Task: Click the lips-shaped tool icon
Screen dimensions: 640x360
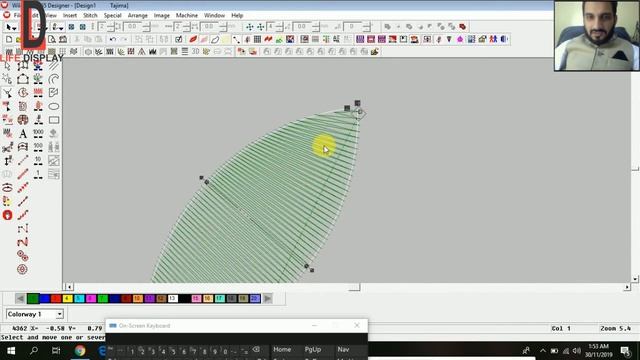Action: point(7,188)
